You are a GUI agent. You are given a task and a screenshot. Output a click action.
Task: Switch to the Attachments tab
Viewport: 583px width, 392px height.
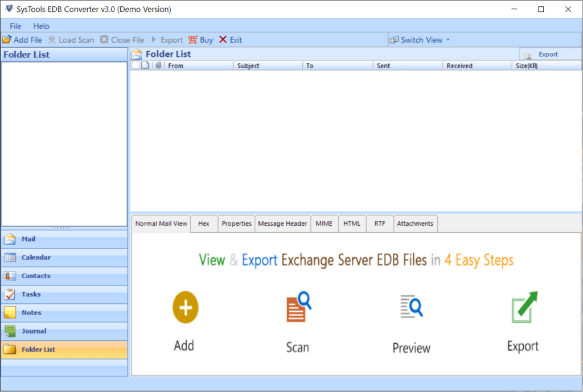(415, 224)
